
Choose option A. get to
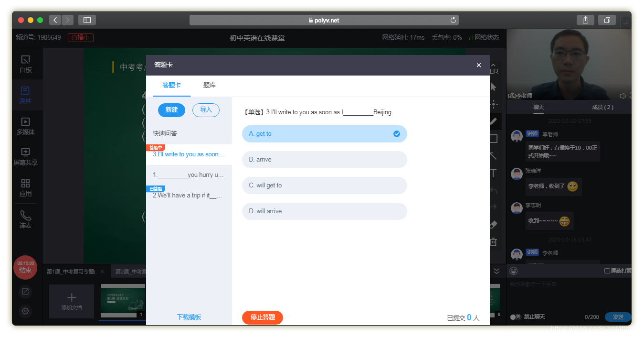pos(325,134)
